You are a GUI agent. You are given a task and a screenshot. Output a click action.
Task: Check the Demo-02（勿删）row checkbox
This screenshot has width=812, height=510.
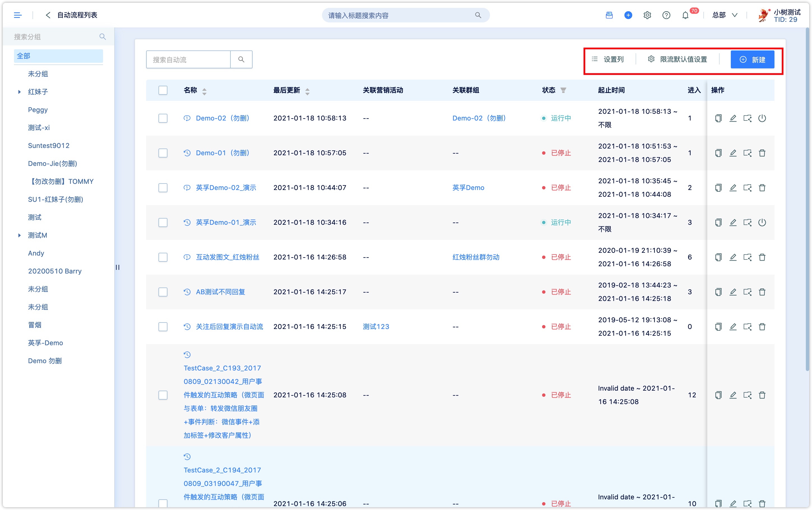(163, 118)
